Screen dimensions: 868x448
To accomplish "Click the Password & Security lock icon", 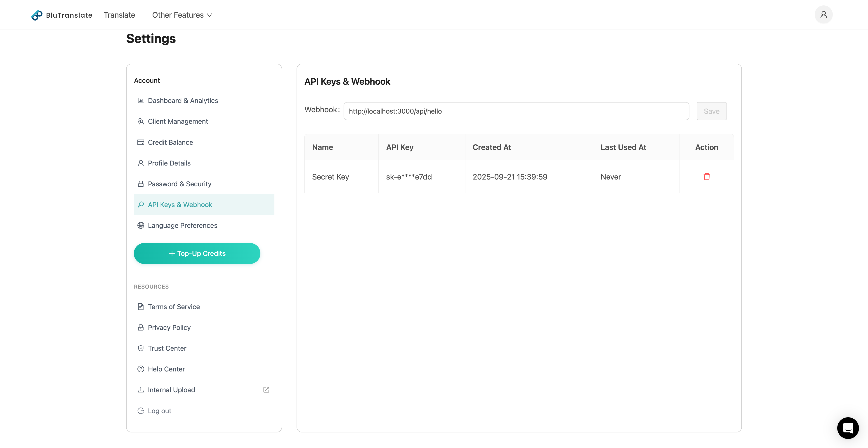I will click(x=141, y=184).
